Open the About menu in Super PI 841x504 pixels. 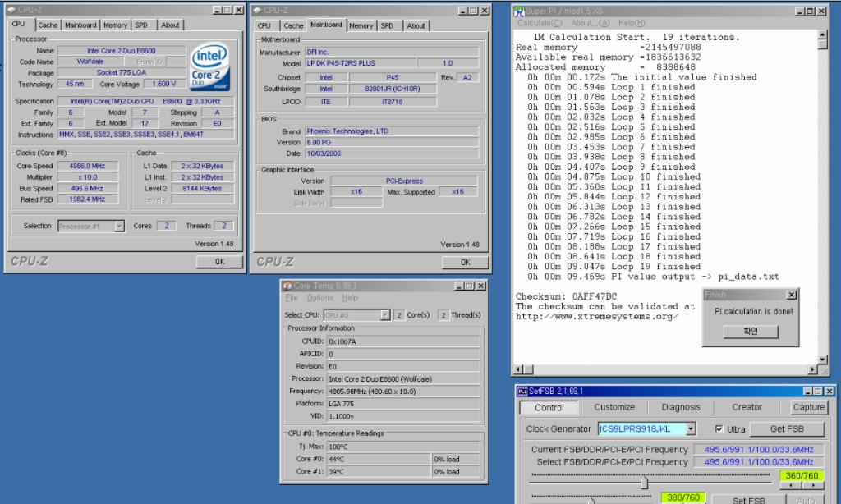(591, 23)
